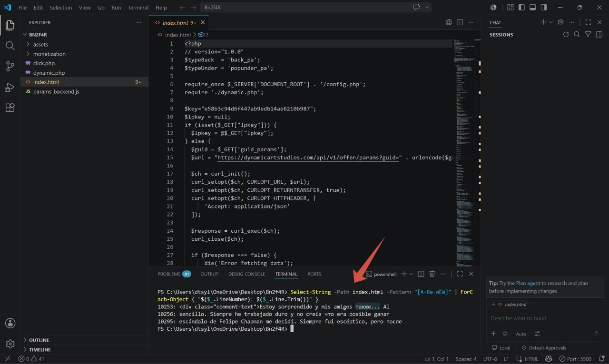This screenshot has height=364, width=609.
Task: Open the Accounts icon in activity bar
Action: click(10, 323)
